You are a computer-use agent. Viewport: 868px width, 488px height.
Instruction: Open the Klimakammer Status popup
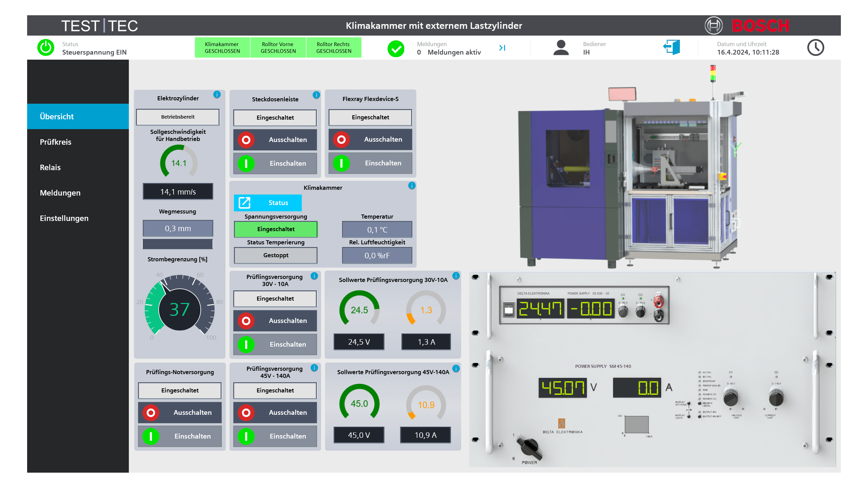[268, 203]
